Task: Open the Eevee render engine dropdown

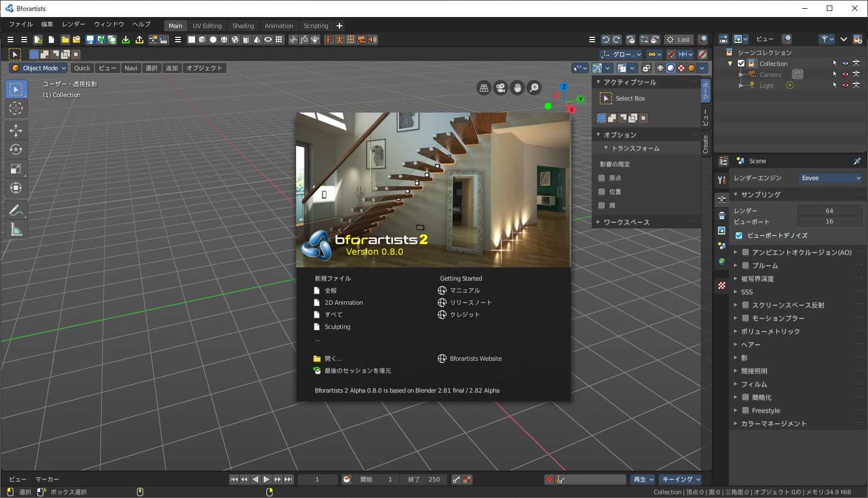Action: tap(830, 178)
